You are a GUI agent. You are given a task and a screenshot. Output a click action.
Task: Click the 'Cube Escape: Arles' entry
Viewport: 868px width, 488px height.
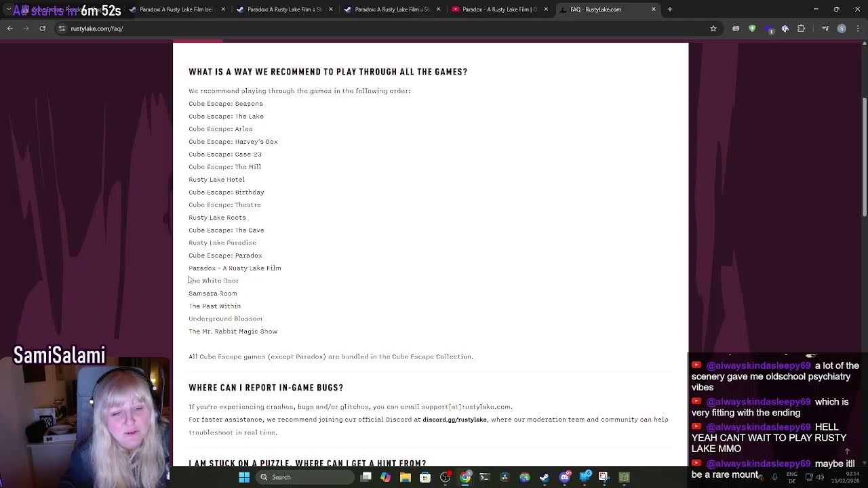[x=220, y=129]
